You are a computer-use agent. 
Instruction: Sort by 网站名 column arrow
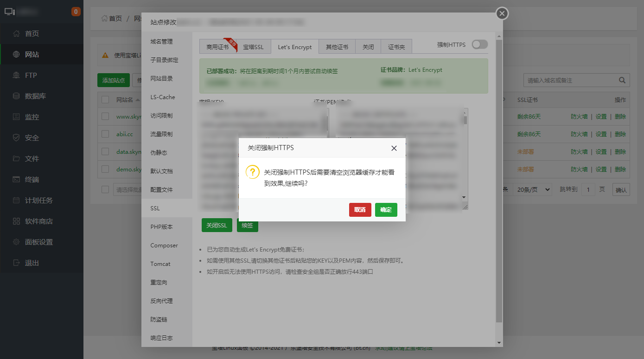click(138, 100)
